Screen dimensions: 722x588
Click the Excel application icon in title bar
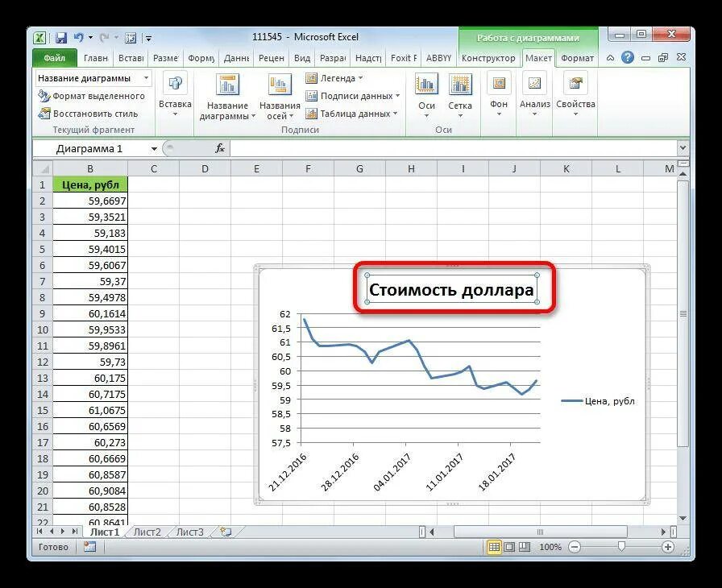pyautogui.click(x=40, y=38)
